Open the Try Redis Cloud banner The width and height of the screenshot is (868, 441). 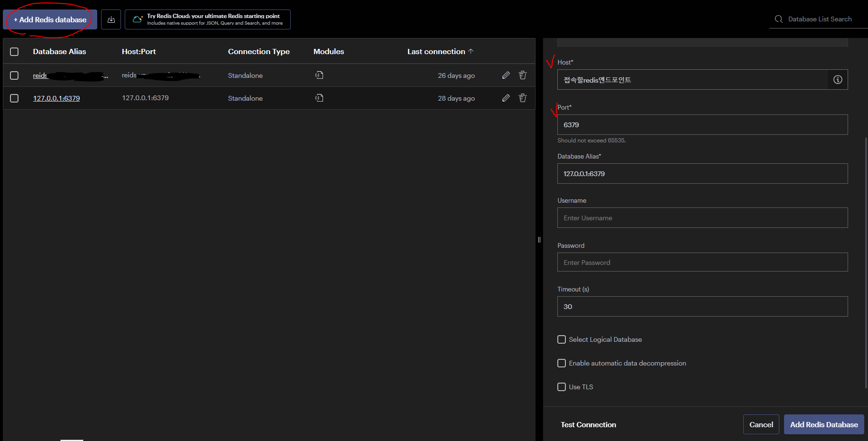point(208,19)
